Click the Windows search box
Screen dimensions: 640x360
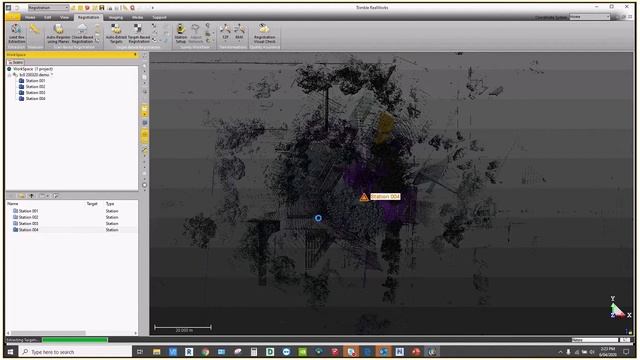(x=76, y=352)
